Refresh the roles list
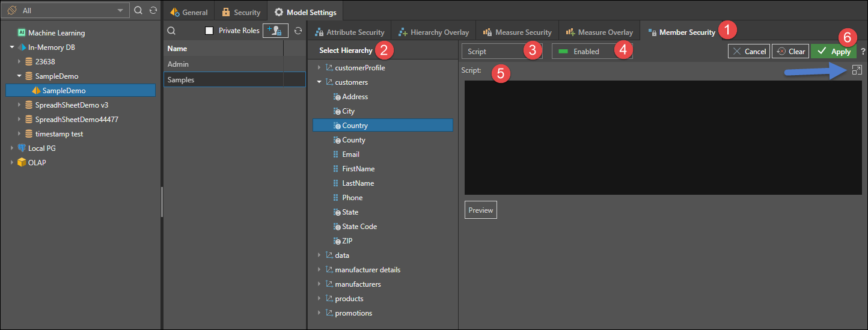 (298, 31)
